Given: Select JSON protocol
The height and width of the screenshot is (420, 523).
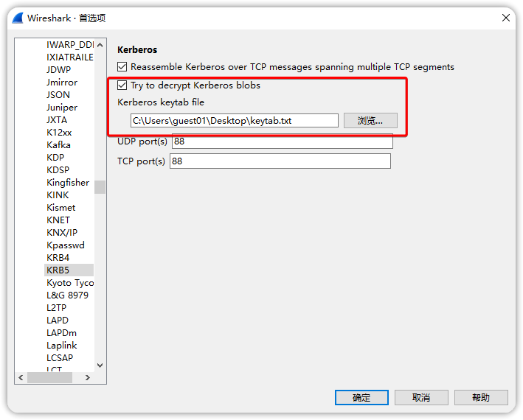Looking at the screenshot, I should 58,95.
